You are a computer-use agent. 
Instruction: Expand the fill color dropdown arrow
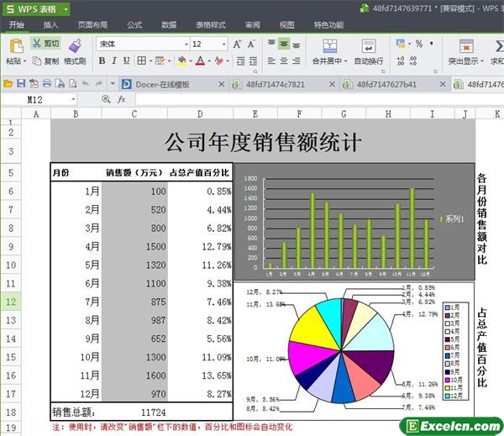191,60
